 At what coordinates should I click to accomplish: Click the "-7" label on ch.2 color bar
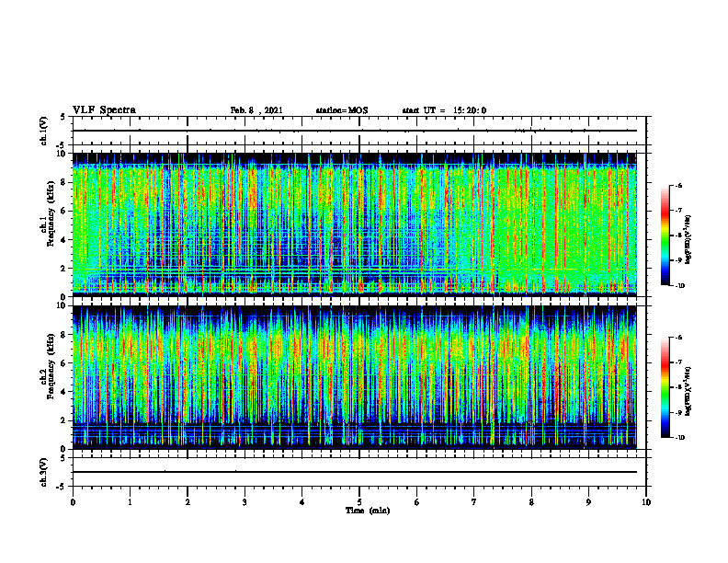coord(678,362)
